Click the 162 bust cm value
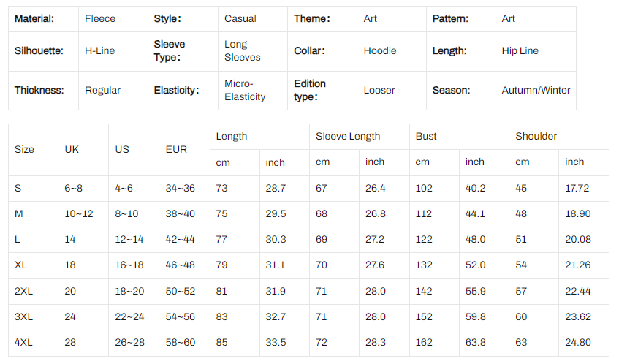Image resolution: width=619 pixels, height=364 pixels. pyautogui.click(x=424, y=342)
